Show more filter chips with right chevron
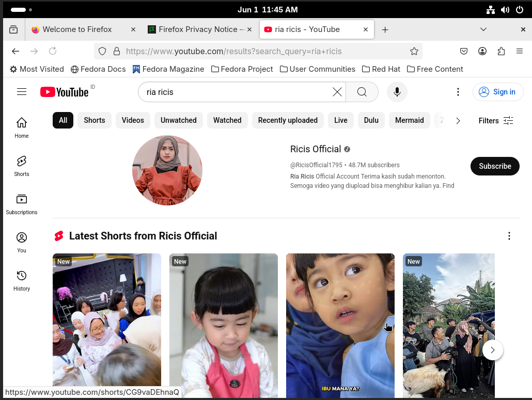Screen dimensions: 532x400 coord(458,121)
